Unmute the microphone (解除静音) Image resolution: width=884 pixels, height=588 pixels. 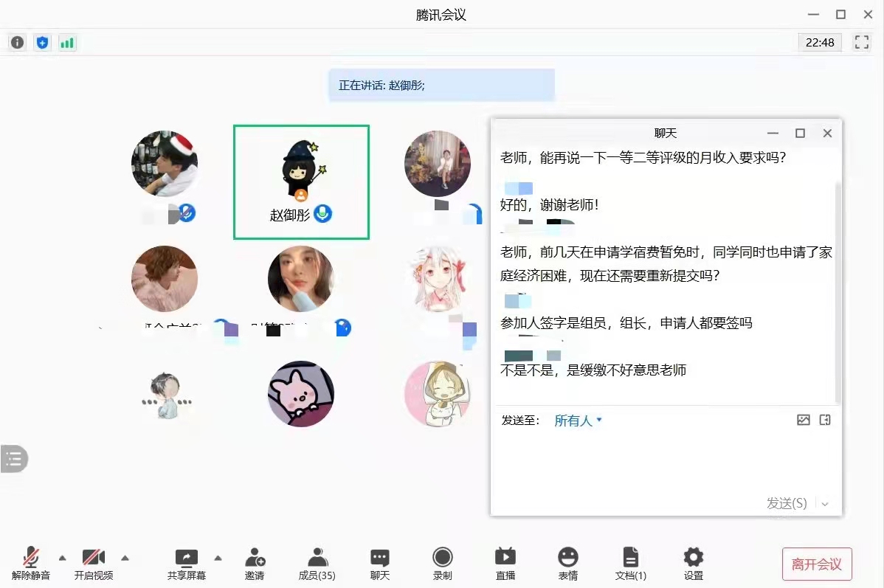click(x=31, y=563)
